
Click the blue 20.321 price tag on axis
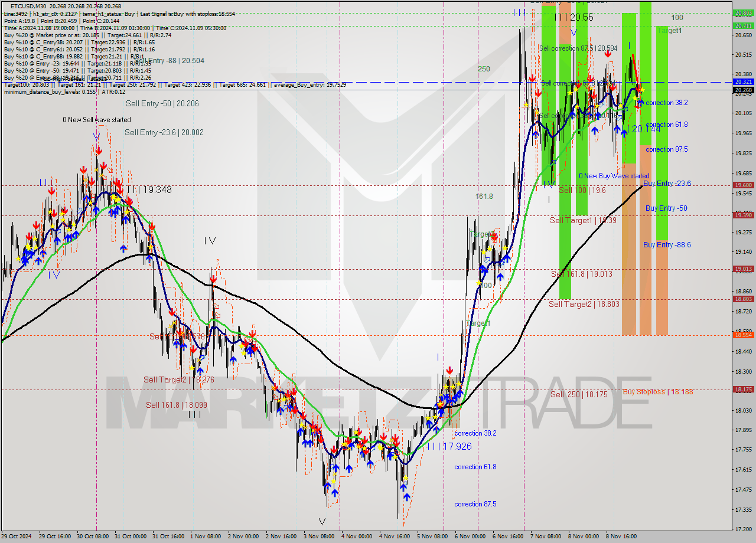point(743,82)
